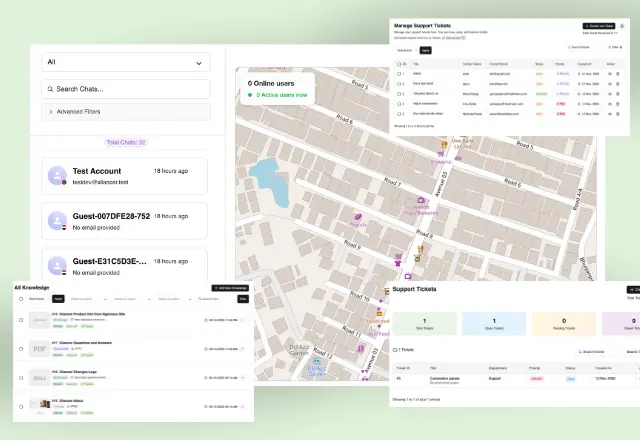The height and width of the screenshot is (440, 640).
Task: Click the search field in All Knowledge
Action: (x=214, y=299)
